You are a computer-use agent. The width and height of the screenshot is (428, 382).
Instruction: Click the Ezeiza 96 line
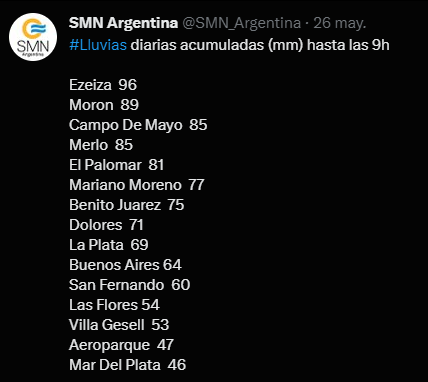[x=103, y=85]
